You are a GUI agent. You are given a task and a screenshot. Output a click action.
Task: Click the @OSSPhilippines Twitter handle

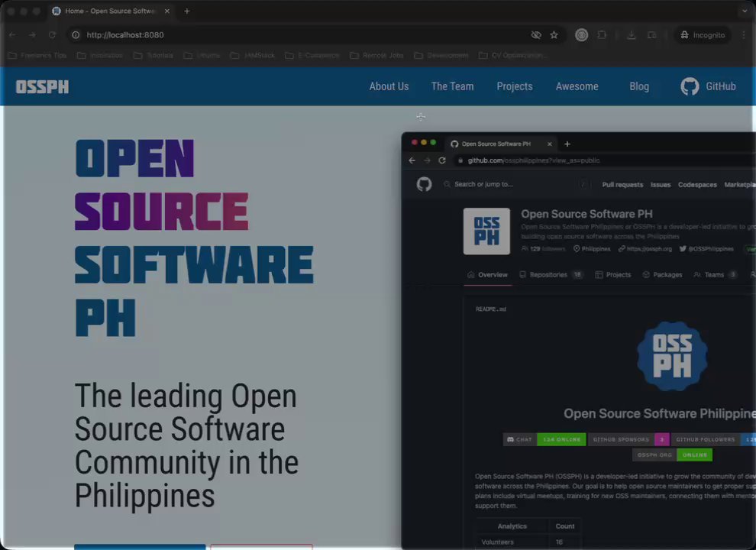click(706, 249)
